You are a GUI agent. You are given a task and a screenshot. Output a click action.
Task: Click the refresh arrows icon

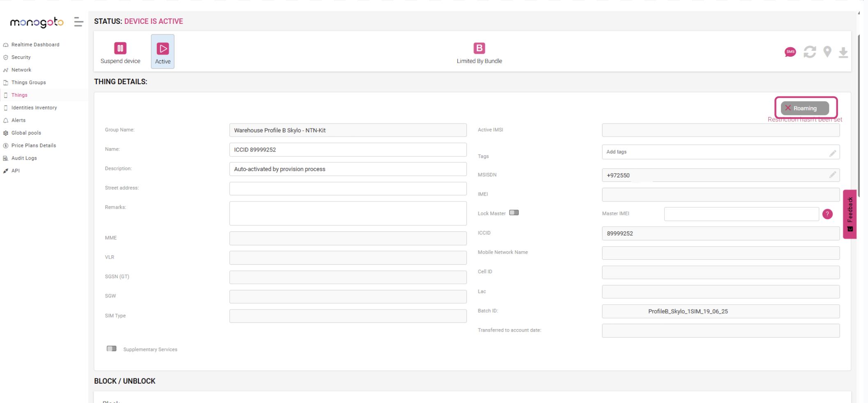[x=809, y=52]
